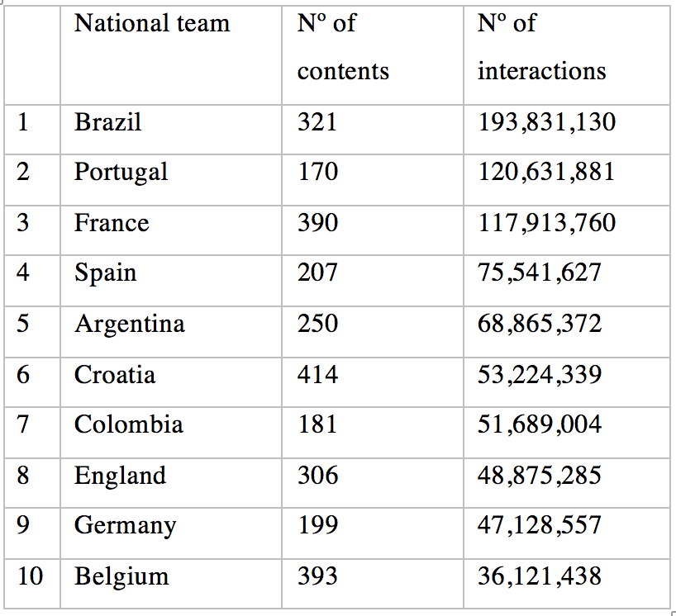Select Brazil's interactions value 193,831,130
676x616 pixels.
(x=566, y=130)
